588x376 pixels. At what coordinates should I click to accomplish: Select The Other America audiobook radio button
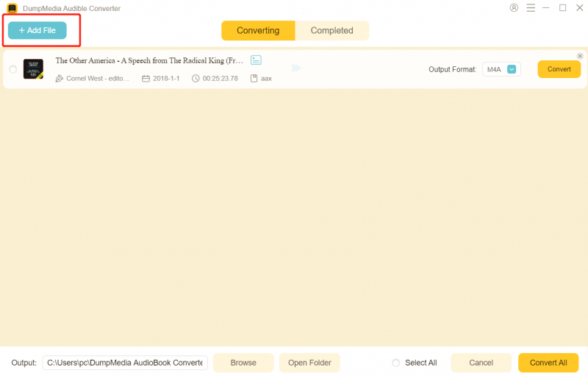13,69
